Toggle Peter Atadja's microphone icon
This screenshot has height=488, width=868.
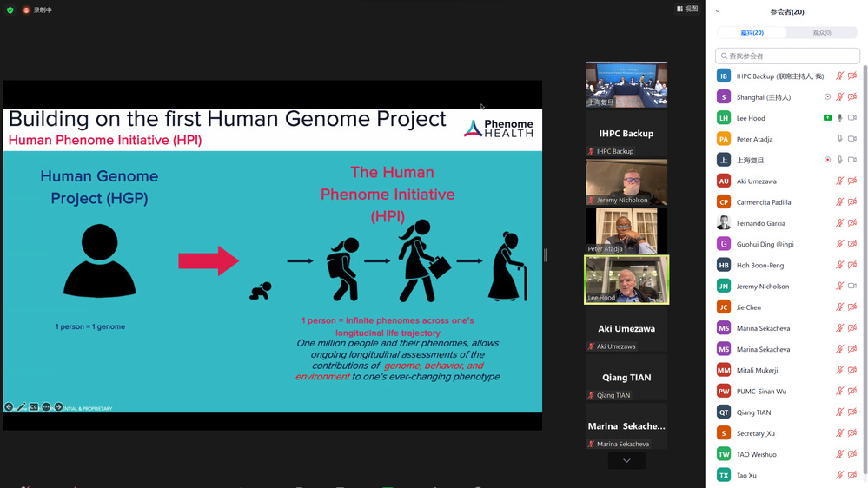[x=839, y=139]
